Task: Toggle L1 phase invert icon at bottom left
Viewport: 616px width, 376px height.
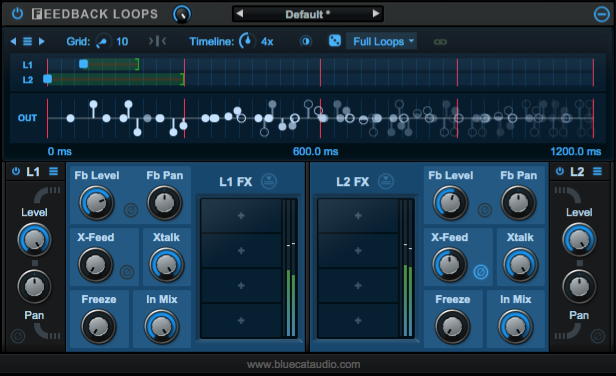Action: coord(18,336)
